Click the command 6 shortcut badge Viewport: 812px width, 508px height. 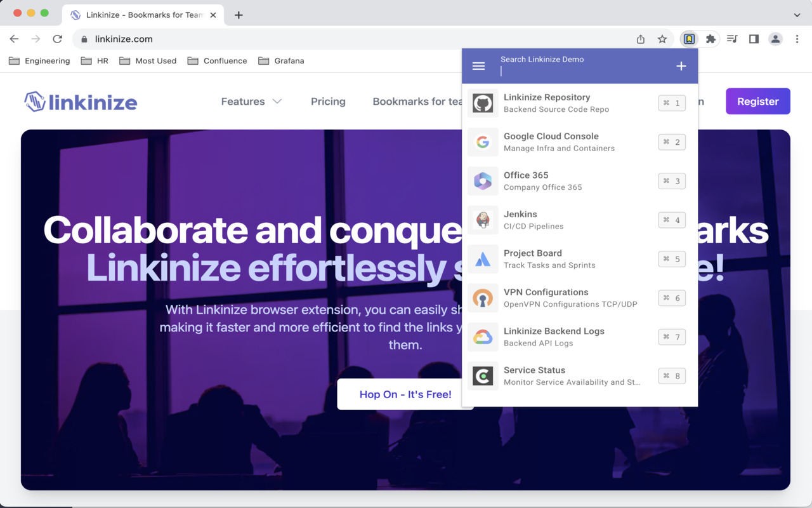click(672, 298)
